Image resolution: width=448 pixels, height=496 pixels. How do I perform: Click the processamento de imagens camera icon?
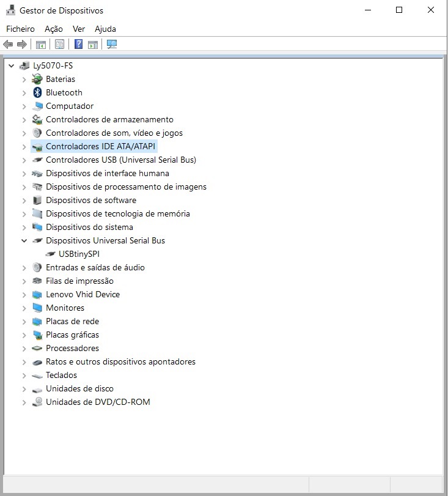(37, 187)
